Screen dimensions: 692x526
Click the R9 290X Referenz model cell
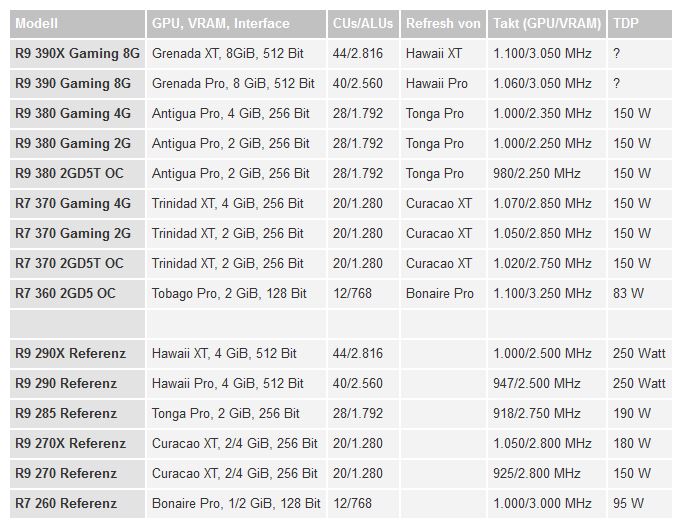coord(78,353)
